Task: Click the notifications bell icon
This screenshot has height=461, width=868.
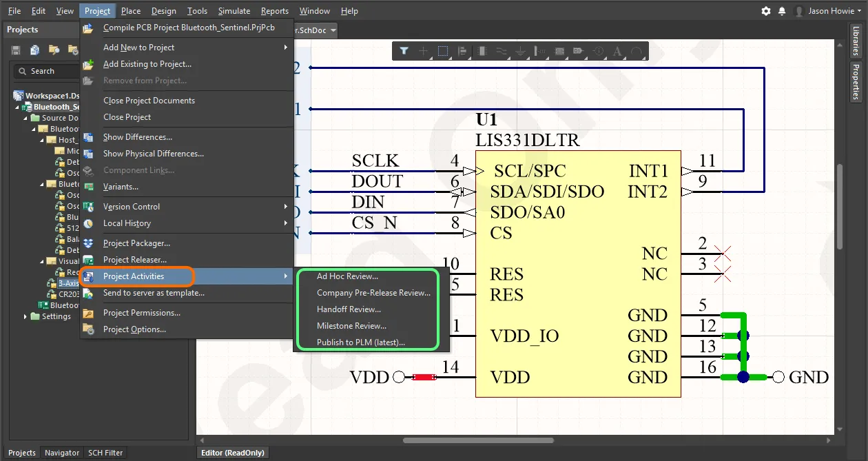Action: [782, 11]
